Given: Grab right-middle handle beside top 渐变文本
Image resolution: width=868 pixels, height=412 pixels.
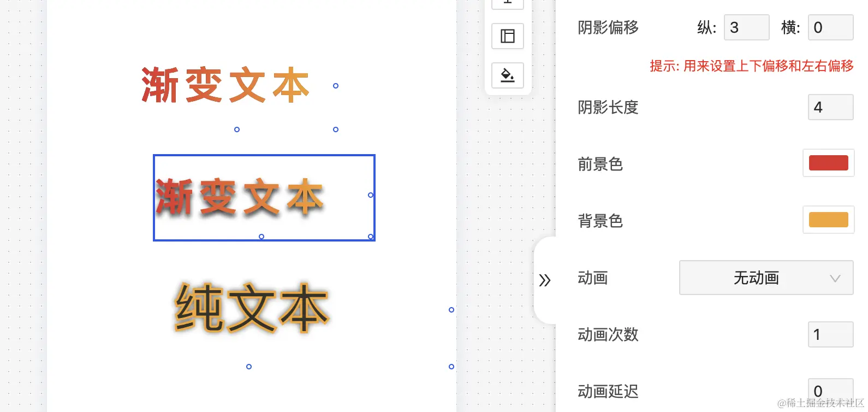Looking at the screenshot, I should [x=336, y=86].
